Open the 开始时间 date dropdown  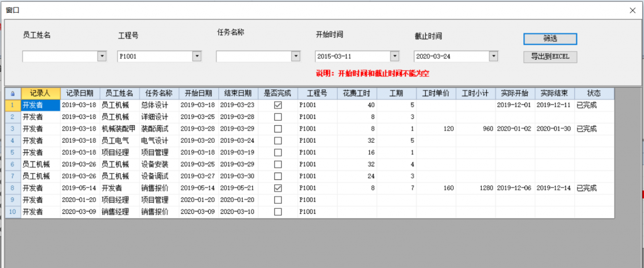(x=394, y=57)
